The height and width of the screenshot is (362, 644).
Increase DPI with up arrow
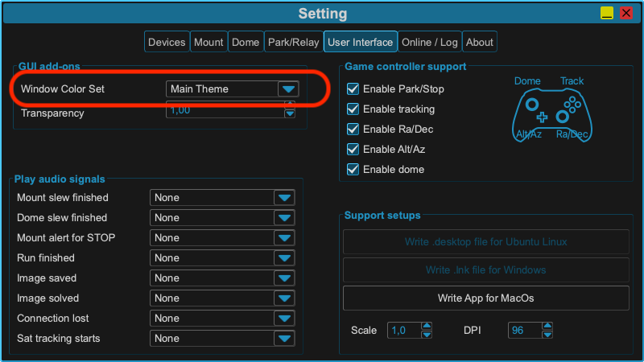[547, 326]
